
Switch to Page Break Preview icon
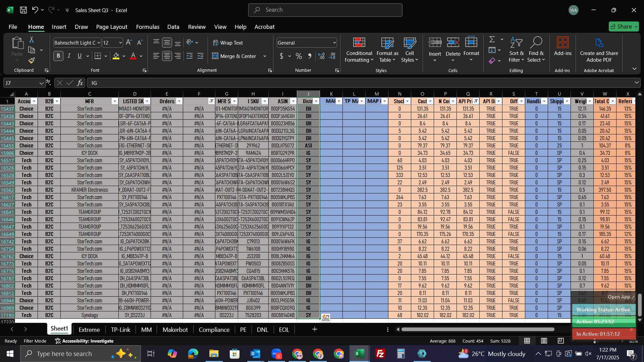tap(561, 341)
